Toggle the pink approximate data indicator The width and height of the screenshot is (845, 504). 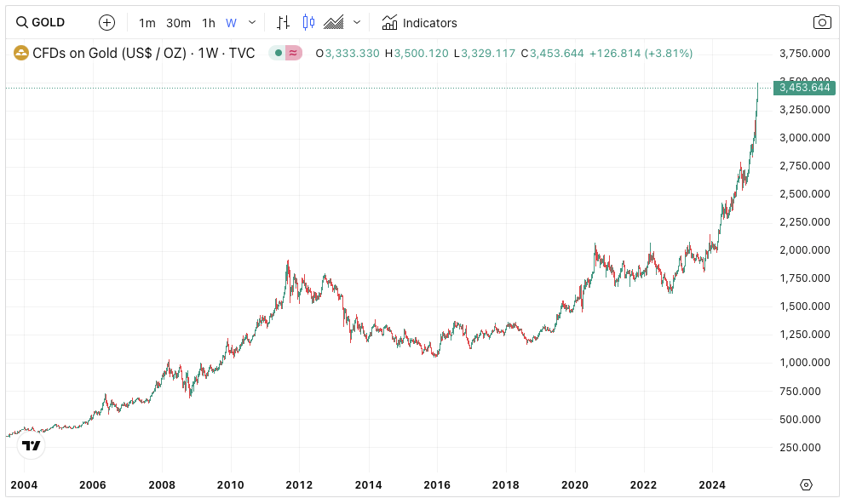click(294, 53)
